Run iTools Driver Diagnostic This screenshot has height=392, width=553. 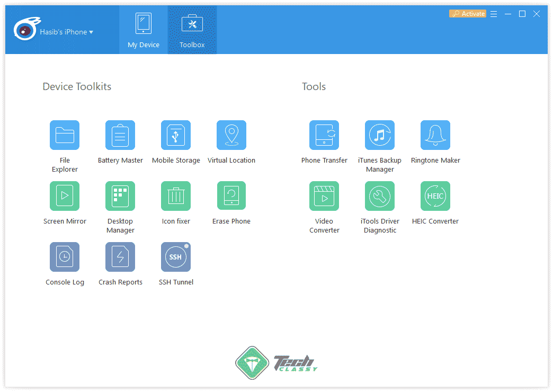380,196
